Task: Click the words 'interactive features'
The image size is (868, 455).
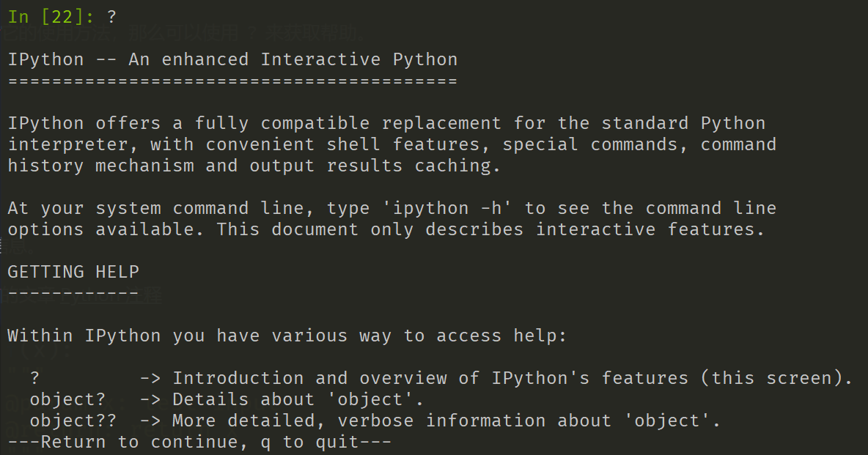Action: pos(650,229)
